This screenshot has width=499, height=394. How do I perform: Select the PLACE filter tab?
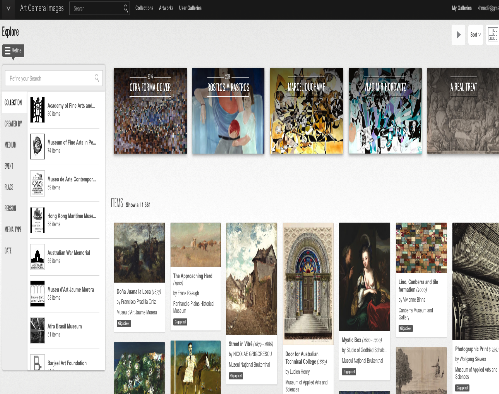(x=9, y=187)
